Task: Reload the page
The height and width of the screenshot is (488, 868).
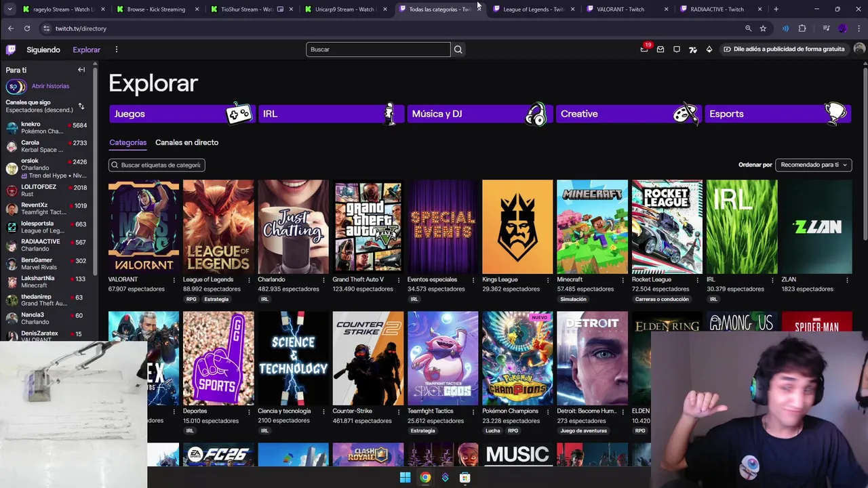Action: click(27, 28)
